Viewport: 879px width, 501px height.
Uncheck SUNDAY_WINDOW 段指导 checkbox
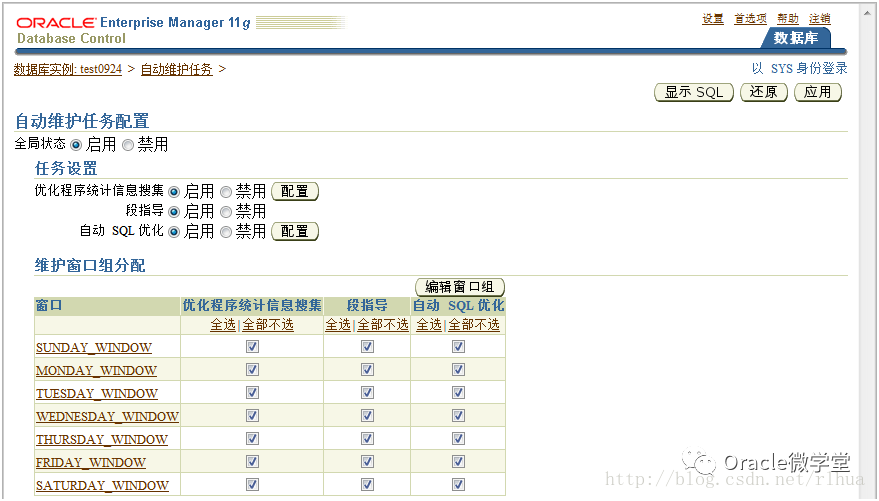(x=367, y=347)
